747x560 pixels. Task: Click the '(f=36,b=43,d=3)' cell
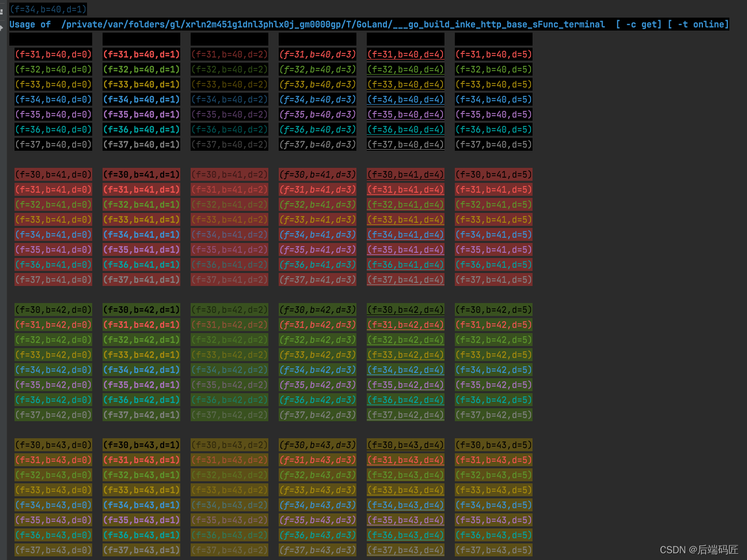click(318, 535)
